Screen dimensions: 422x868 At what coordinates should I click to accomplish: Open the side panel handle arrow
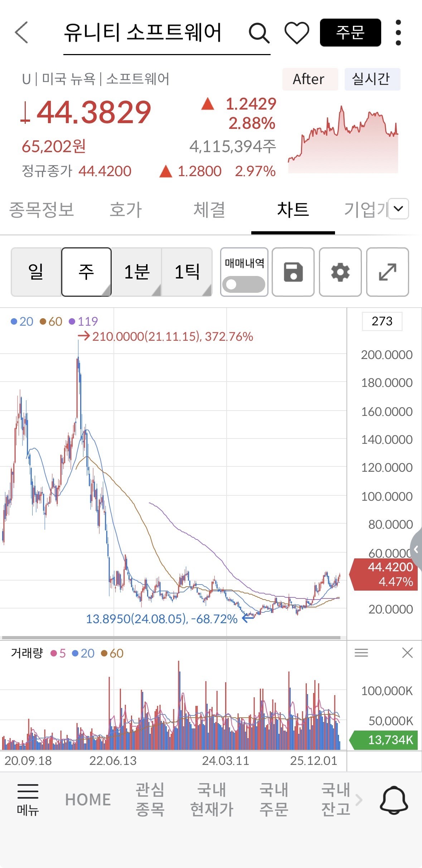(416, 549)
